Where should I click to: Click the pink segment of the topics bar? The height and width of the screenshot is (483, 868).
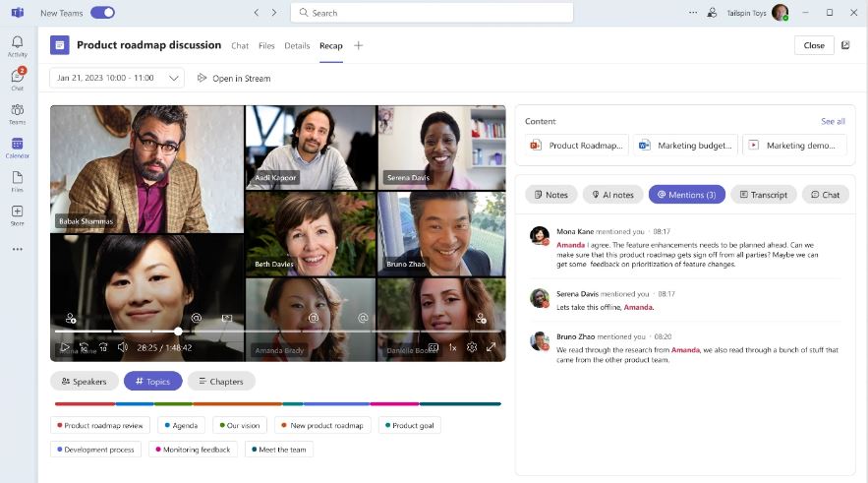tap(394, 403)
